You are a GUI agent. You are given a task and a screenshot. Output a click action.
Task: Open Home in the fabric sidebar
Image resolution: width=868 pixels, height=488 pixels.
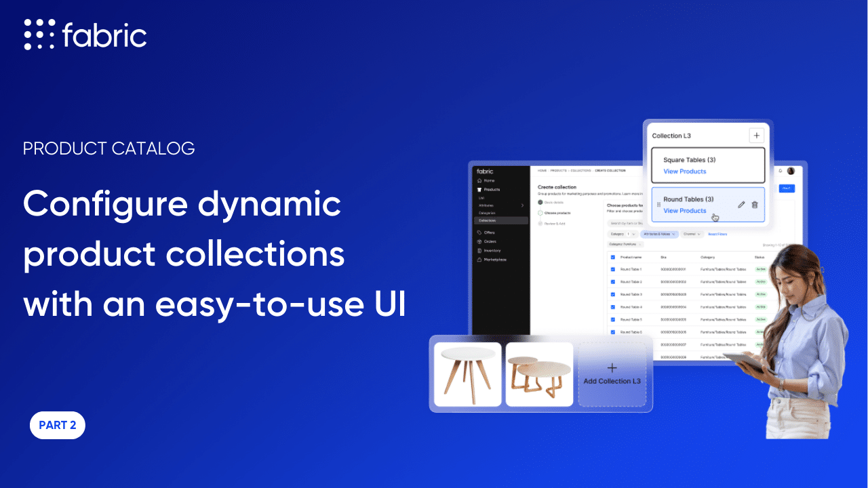pyautogui.click(x=488, y=181)
